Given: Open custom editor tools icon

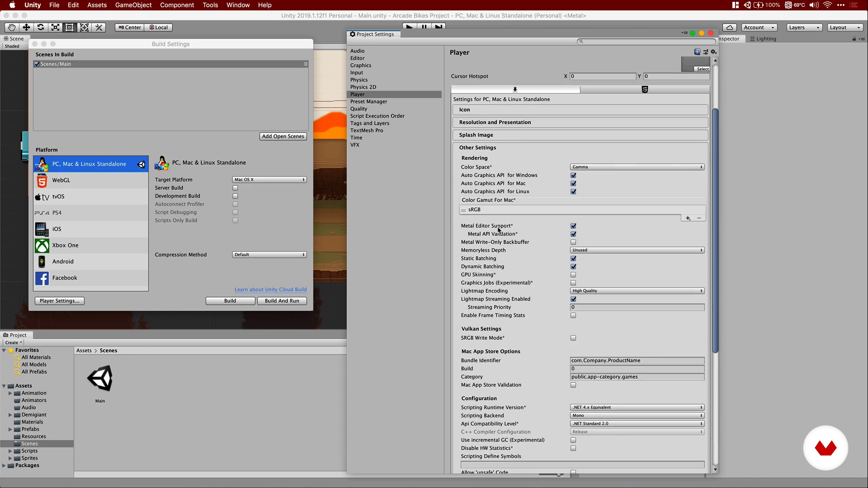Looking at the screenshot, I should [99, 28].
